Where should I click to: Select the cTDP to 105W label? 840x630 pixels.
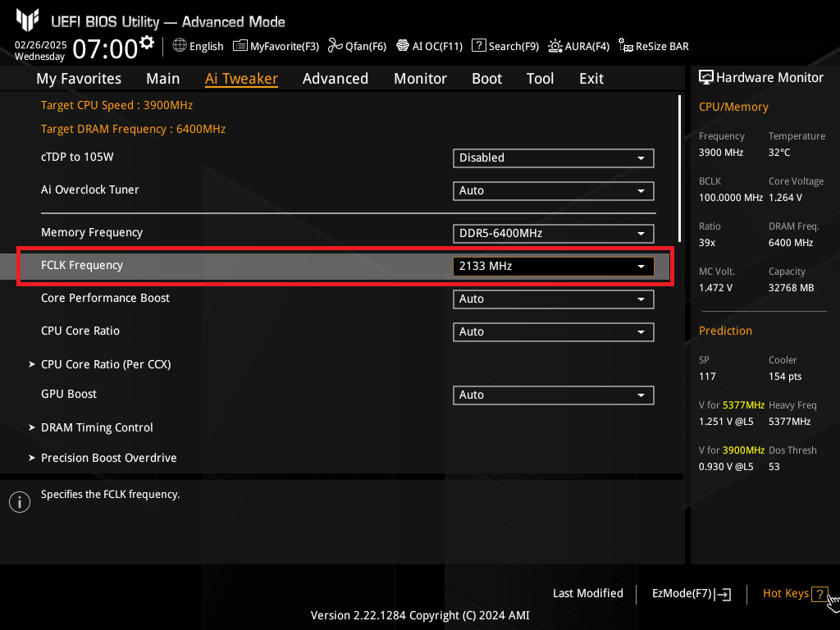coord(77,157)
